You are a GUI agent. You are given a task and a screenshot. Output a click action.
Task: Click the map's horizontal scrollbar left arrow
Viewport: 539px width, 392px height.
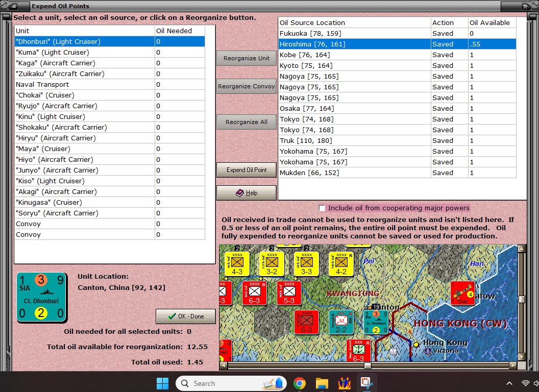(223, 365)
